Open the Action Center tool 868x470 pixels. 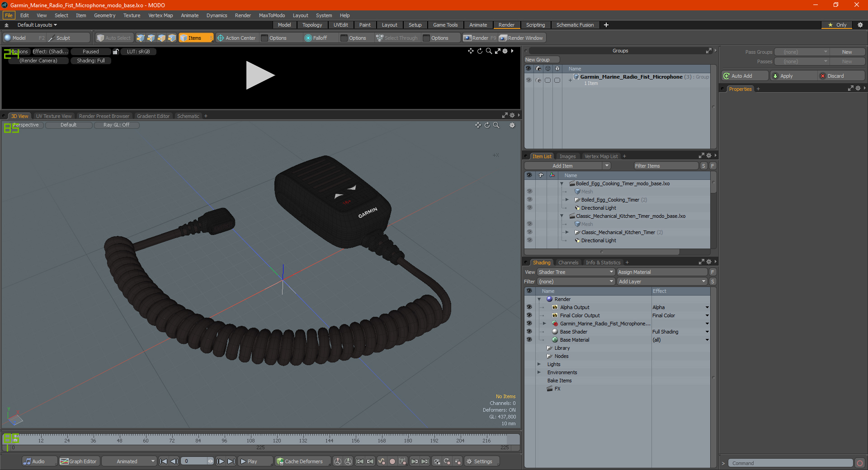coord(236,38)
